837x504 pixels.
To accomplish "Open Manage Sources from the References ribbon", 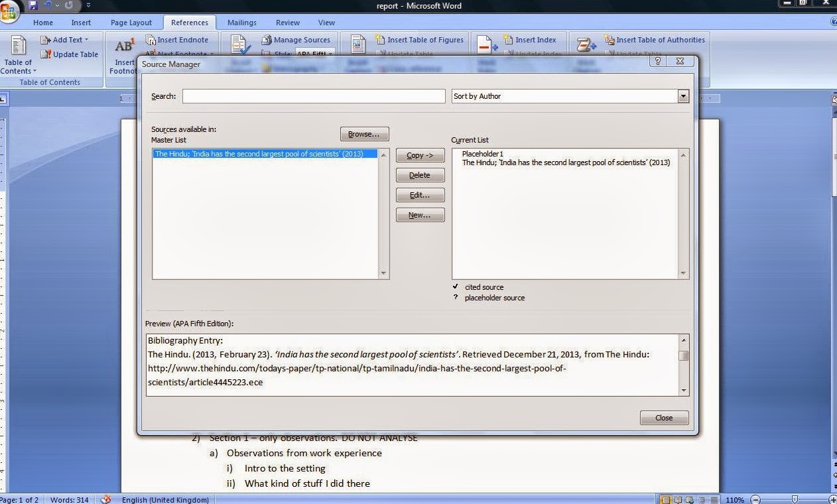I will 296,40.
